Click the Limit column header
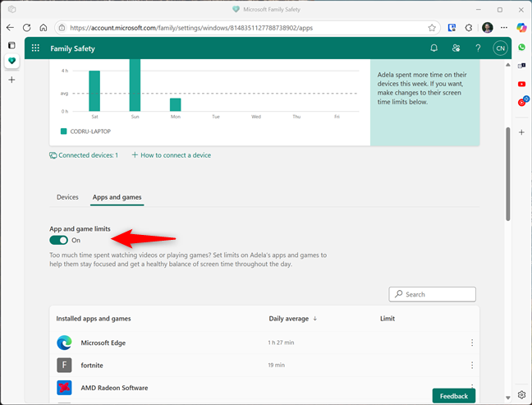This screenshot has width=532, height=405. [x=388, y=319]
